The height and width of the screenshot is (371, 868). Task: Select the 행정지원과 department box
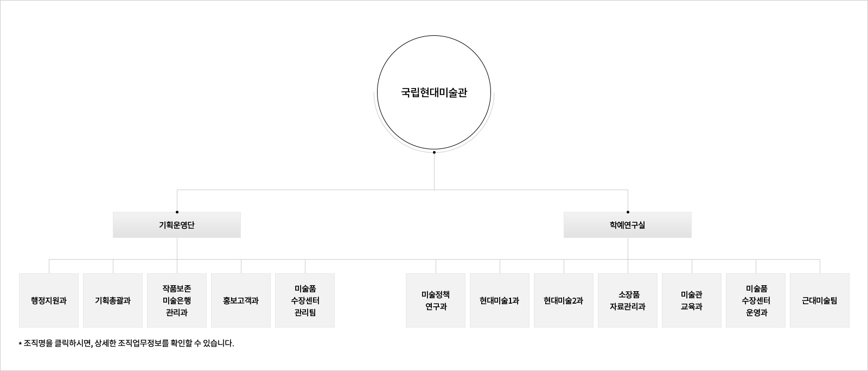pos(49,300)
